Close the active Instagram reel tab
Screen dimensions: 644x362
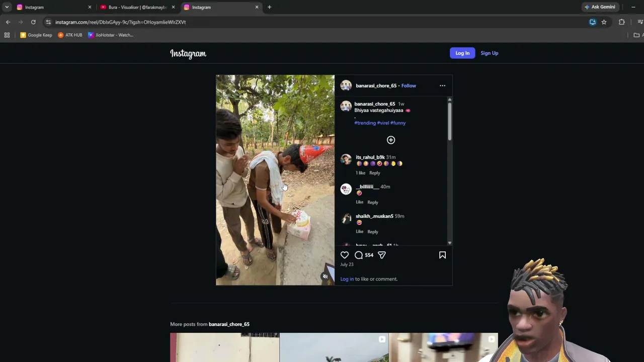point(257,7)
